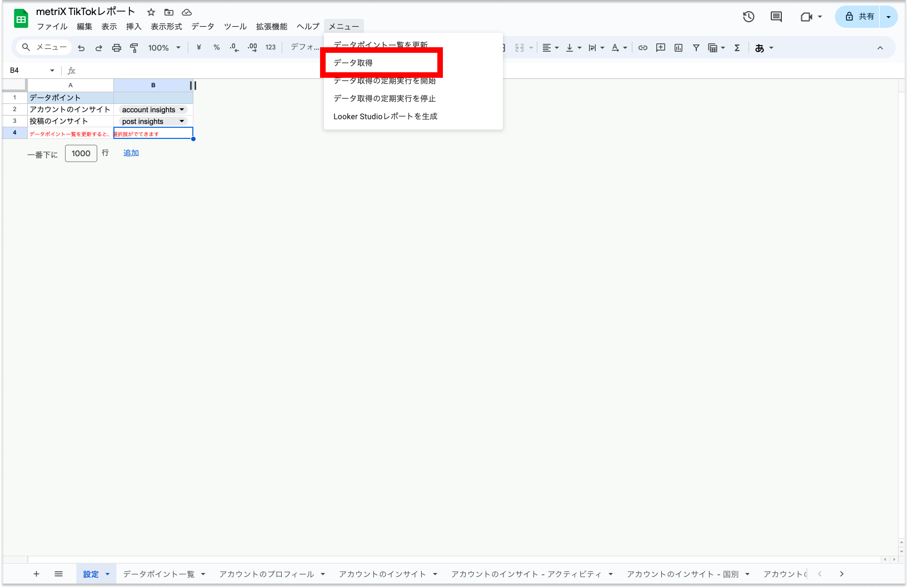Open version history clock icon
Image resolution: width=908 pixels, height=588 pixels.
[749, 17]
